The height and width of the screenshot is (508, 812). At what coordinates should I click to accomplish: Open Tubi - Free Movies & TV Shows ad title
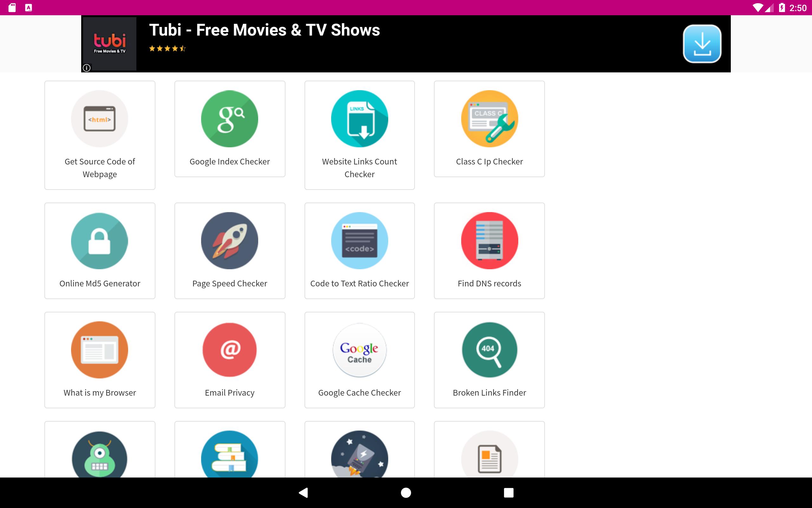(265, 30)
